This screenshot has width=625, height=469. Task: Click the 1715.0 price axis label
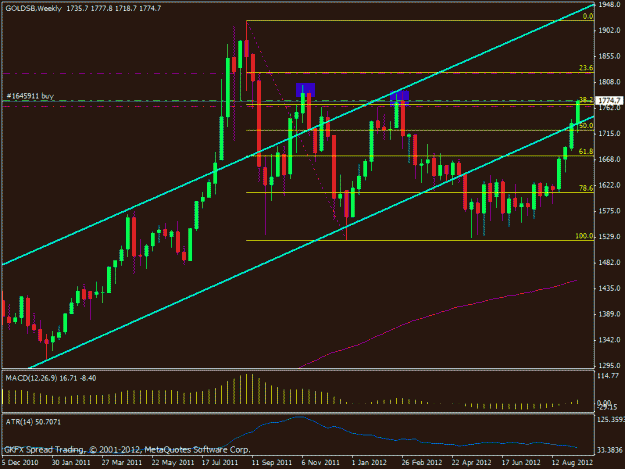pos(610,133)
